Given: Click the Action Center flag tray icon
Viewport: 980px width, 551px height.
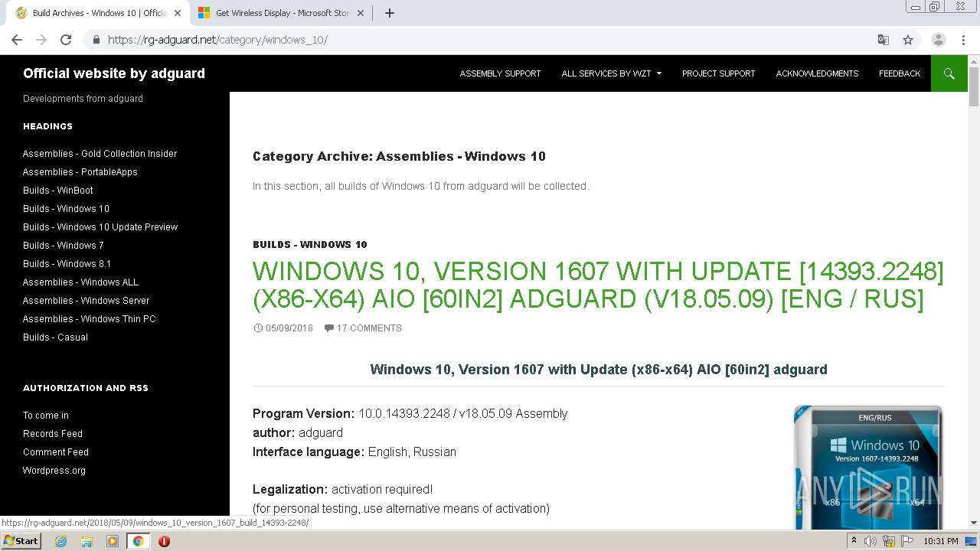Looking at the screenshot, I should (x=906, y=541).
